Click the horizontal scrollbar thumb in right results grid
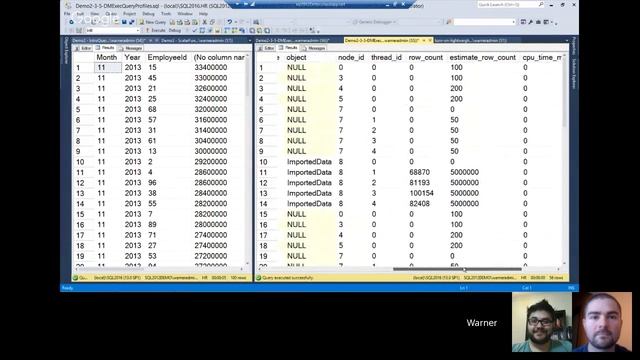The image size is (640, 360). [x=457, y=269]
